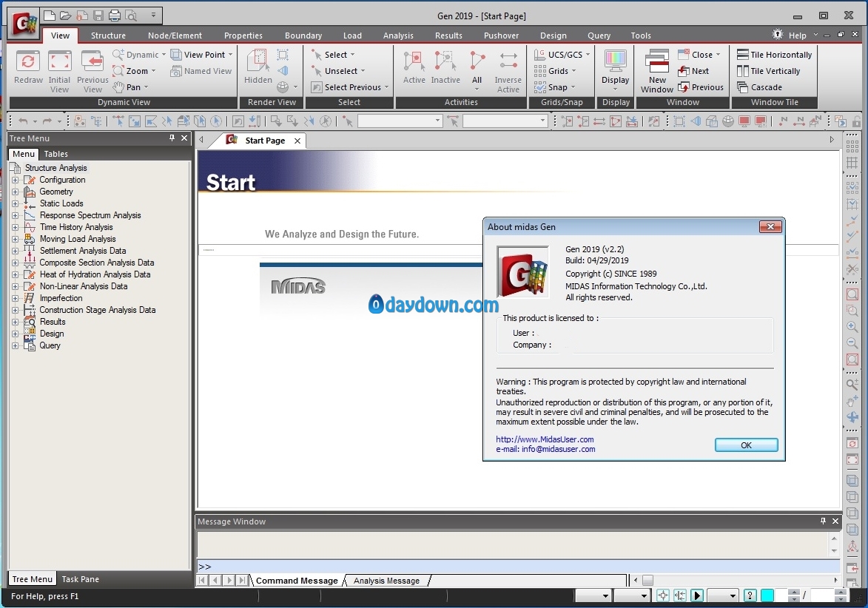Click the Print Preview icon

pyautogui.click(x=131, y=16)
